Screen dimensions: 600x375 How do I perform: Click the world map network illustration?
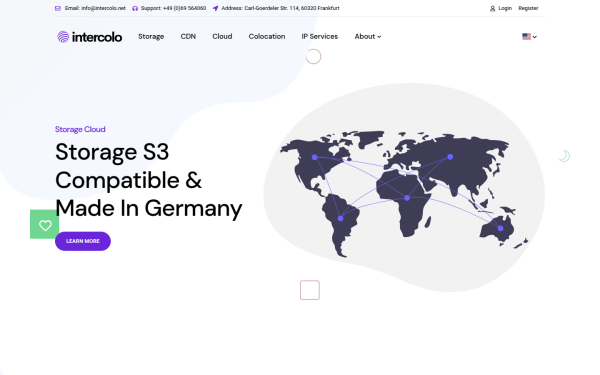tap(404, 193)
